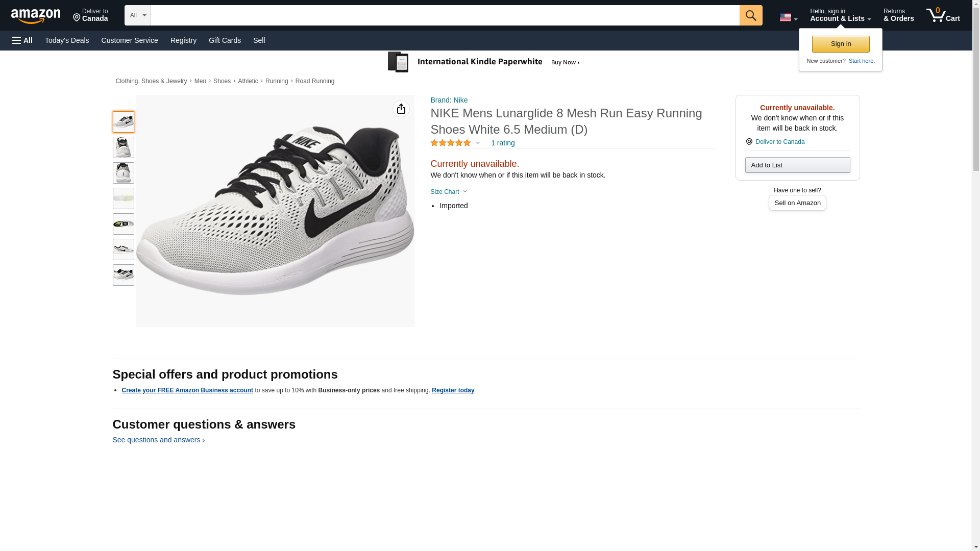
Task: Open Account & Lists dropdown
Action: 840,15
